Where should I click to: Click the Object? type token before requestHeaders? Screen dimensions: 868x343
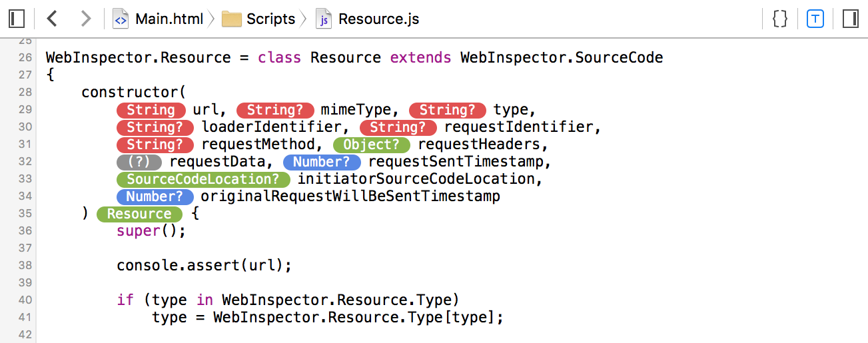(x=372, y=145)
